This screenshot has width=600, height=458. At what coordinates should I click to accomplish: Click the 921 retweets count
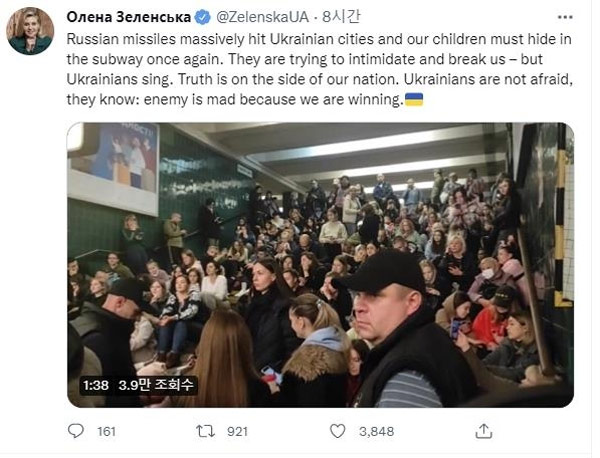coord(237,432)
